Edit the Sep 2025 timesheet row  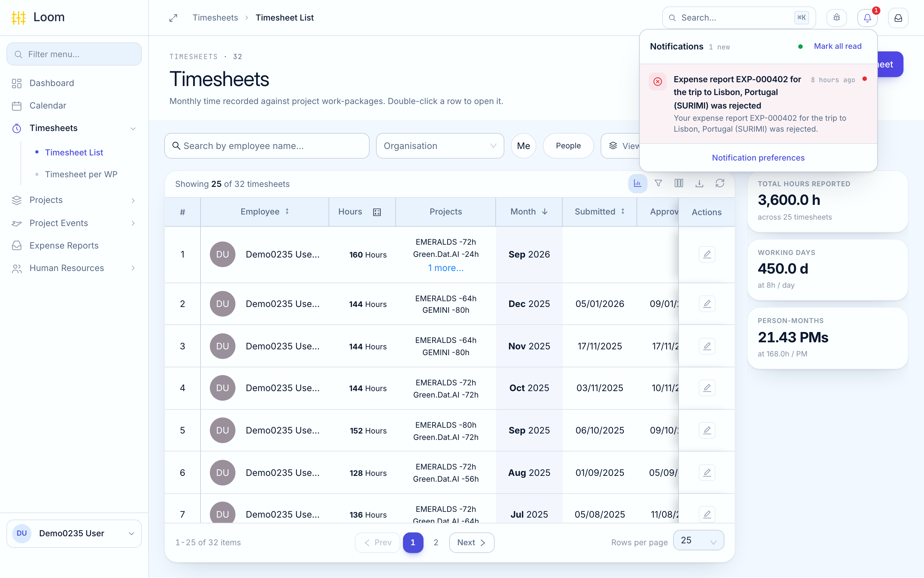(707, 430)
